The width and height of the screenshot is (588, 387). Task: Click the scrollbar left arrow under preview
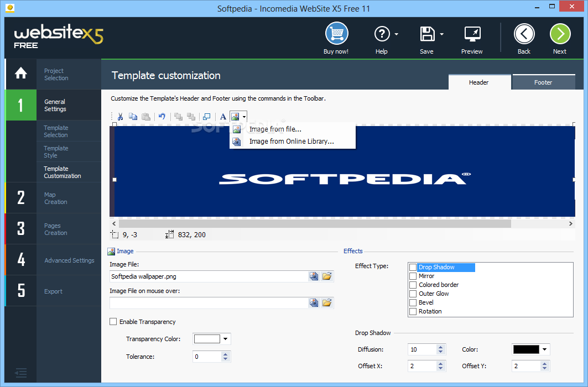click(115, 224)
